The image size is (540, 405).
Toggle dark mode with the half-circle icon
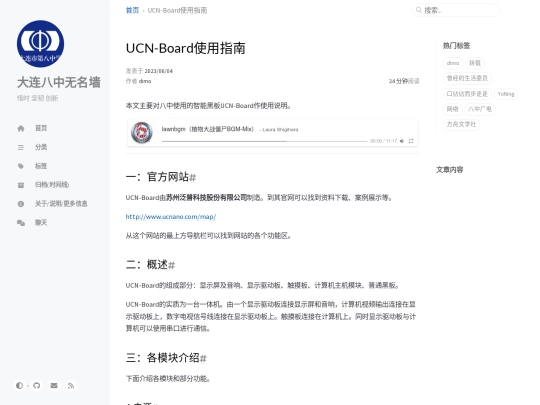click(19, 385)
